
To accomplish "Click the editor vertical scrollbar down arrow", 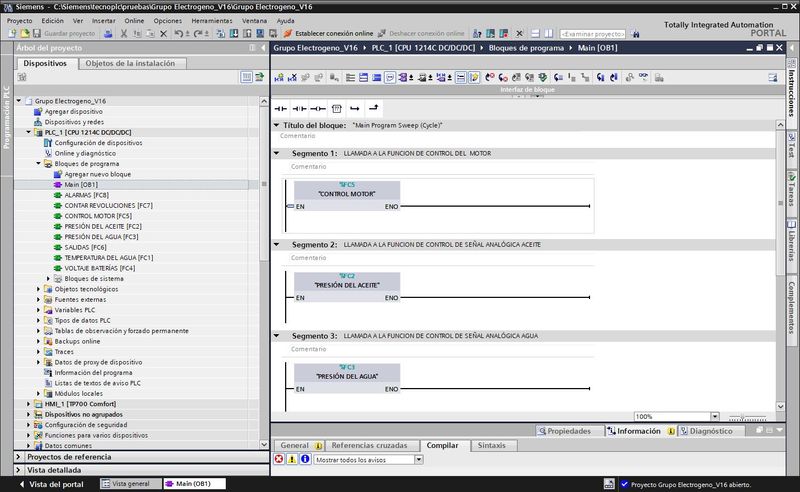I will (780, 406).
